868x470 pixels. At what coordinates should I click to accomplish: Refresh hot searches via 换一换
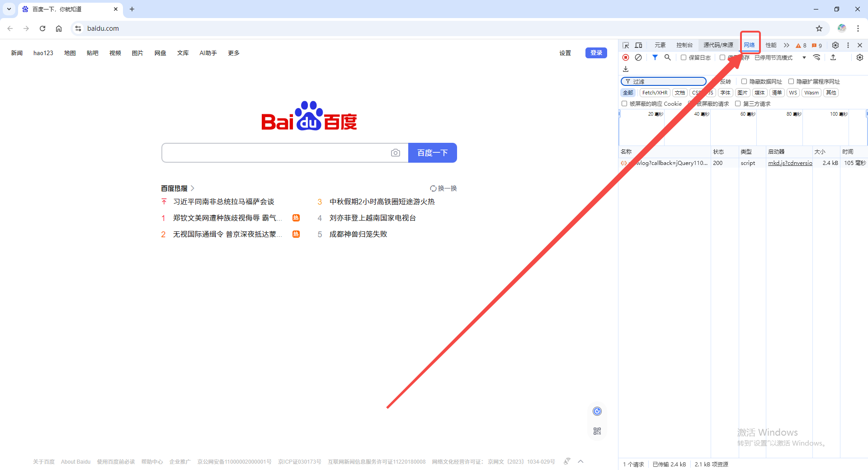click(x=443, y=188)
